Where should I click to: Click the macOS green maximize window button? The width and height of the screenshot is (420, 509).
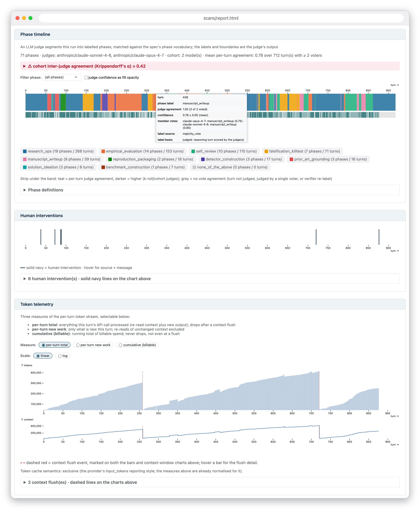click(31, 18)
